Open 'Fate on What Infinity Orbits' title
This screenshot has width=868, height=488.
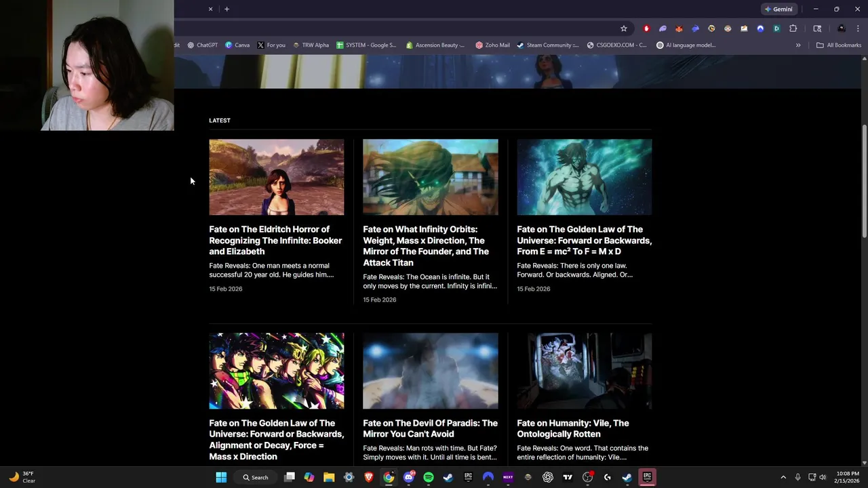pos(426,246)
